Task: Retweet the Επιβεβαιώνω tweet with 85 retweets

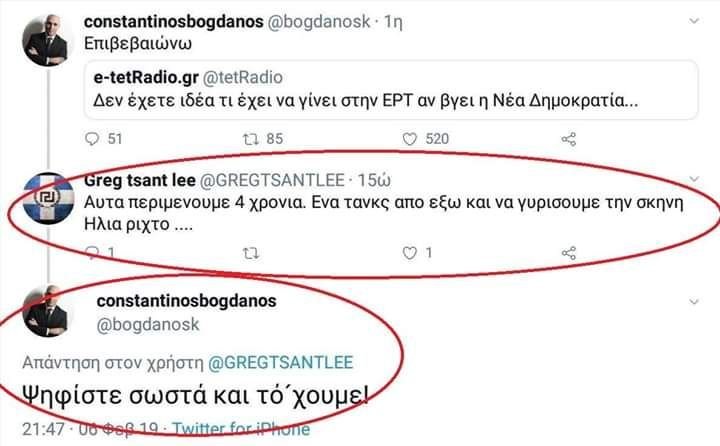Action: point(249,139)
